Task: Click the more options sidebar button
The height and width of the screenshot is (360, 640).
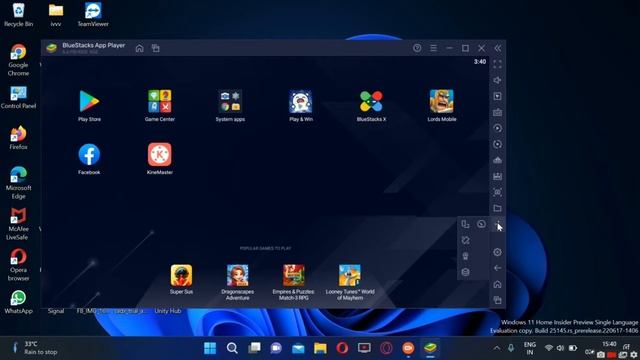Action: tap(498, 224)
